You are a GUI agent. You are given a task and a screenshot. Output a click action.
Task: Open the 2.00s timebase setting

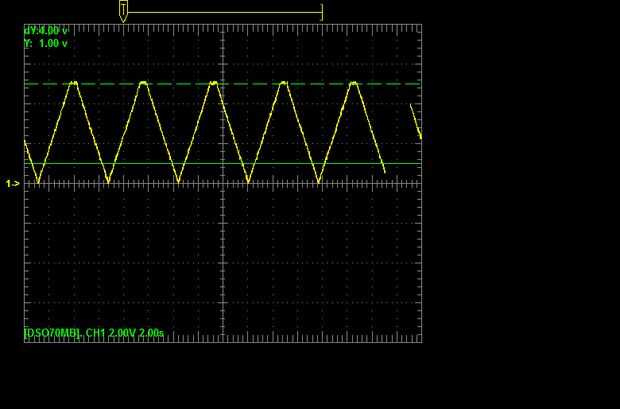[x=151, y=333]
